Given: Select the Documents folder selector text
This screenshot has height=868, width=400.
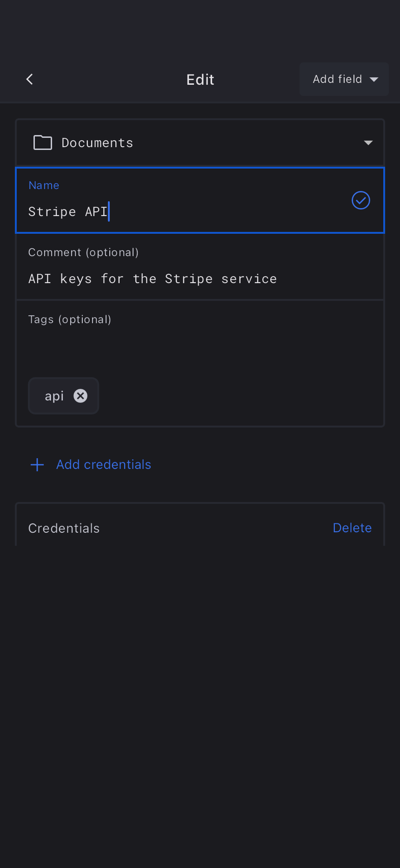Looking at the screenshot, I should coord(97,143).
